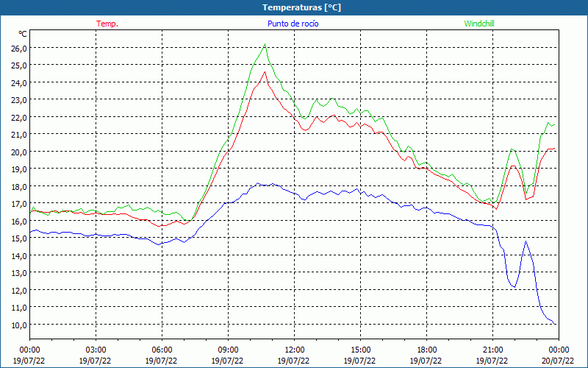Click the 11,0 y-axis value

pos(19,308)
